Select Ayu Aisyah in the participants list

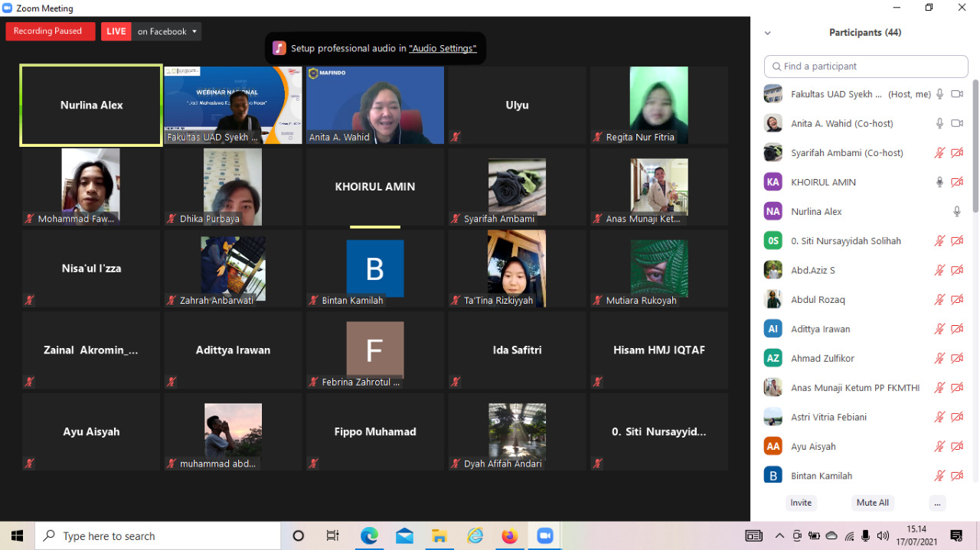[x=813, y=447]
